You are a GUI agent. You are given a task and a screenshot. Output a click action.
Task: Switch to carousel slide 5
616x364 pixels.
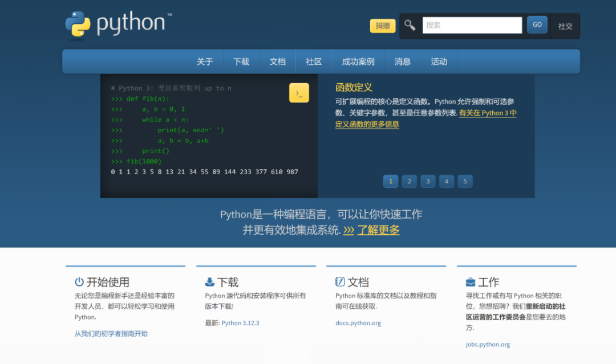465,181
